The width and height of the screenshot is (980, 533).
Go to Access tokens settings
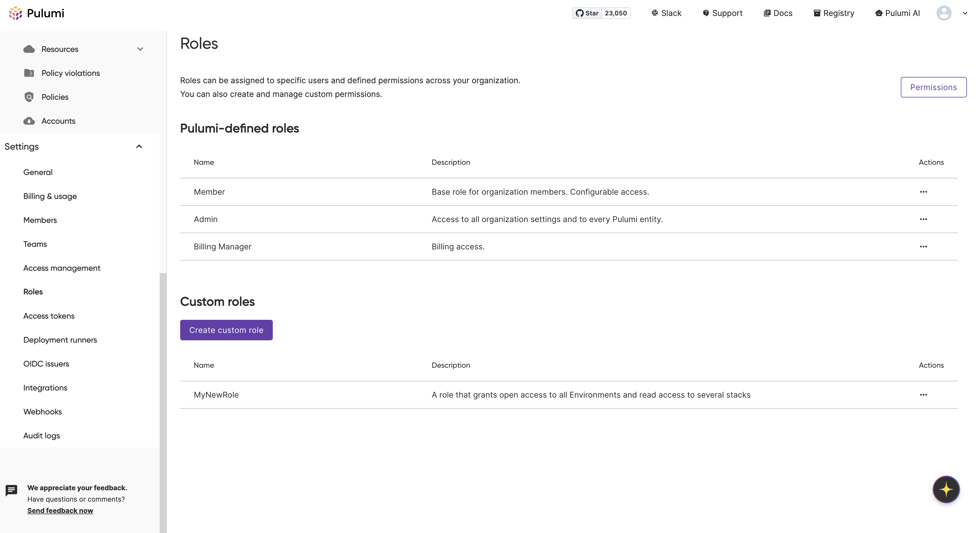tap(49, 316)
